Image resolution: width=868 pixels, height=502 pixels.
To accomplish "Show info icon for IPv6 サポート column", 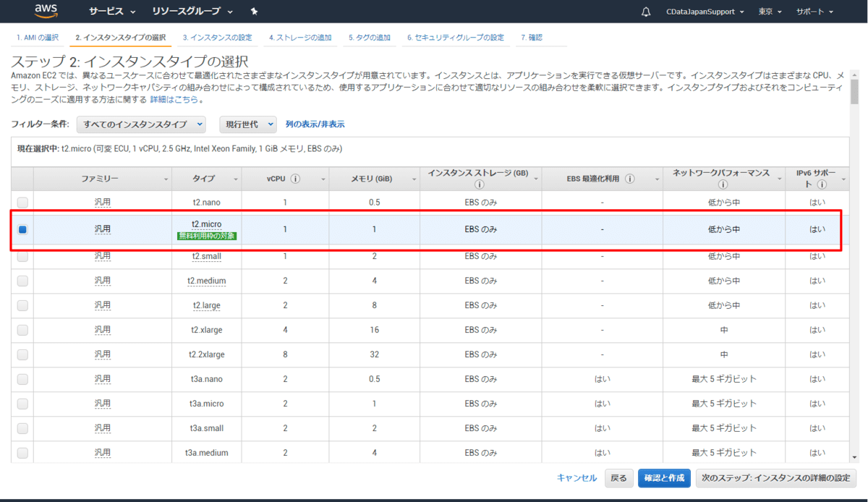I will tap(822, 185).
